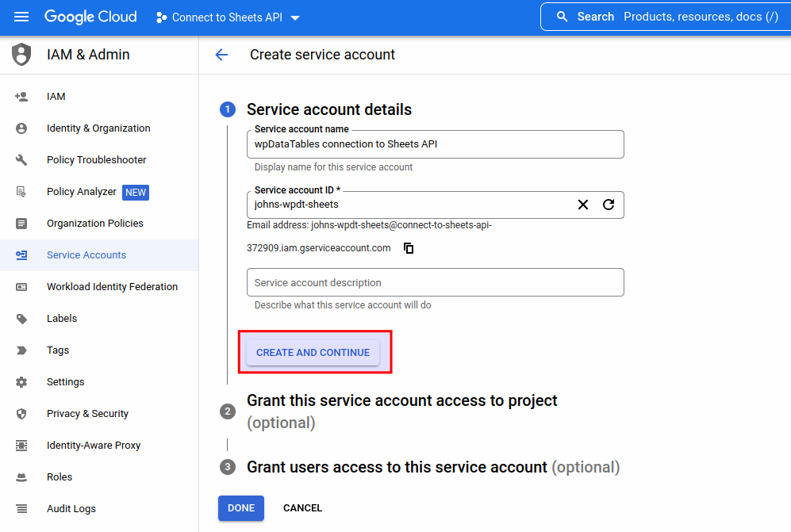Viewport: 791px width, 532px height.
Task: Click the IAM & Admin shield icon
Action: tap(21, 55)
